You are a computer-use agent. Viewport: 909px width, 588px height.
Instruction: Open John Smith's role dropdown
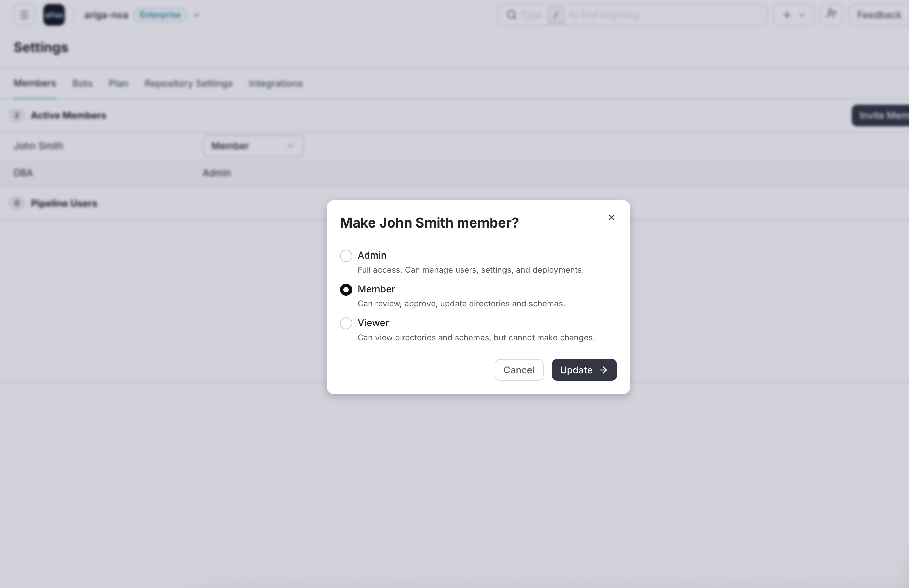coord(253,146)
